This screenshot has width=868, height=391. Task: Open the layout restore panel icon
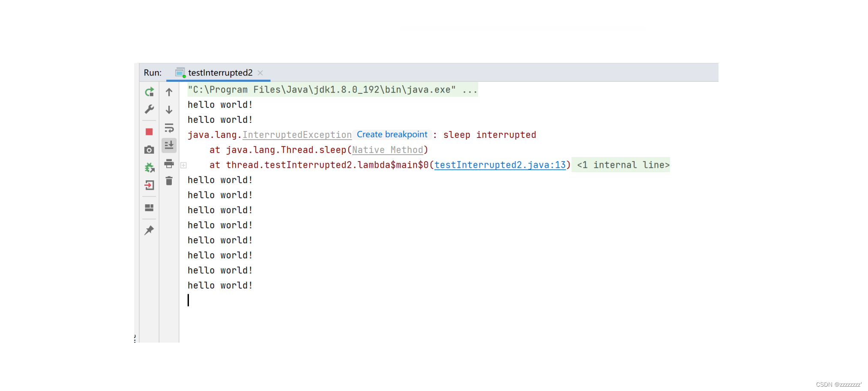149,208
